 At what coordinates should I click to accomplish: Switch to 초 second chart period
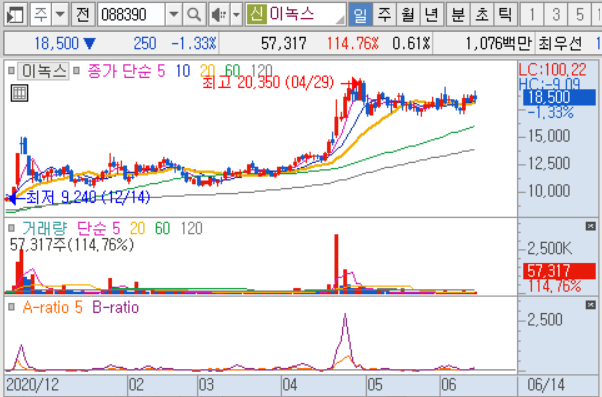click(481, 15)
